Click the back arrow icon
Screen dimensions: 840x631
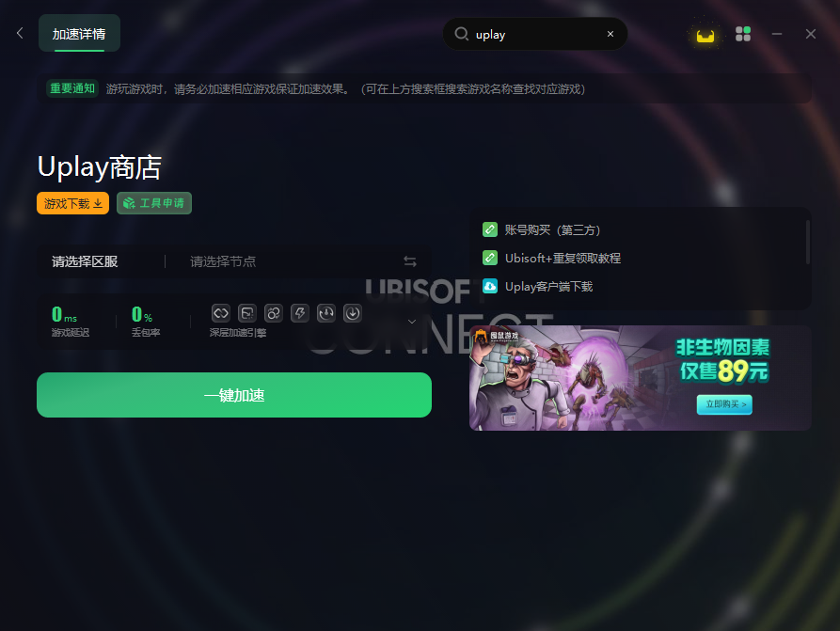coord(20,33)
